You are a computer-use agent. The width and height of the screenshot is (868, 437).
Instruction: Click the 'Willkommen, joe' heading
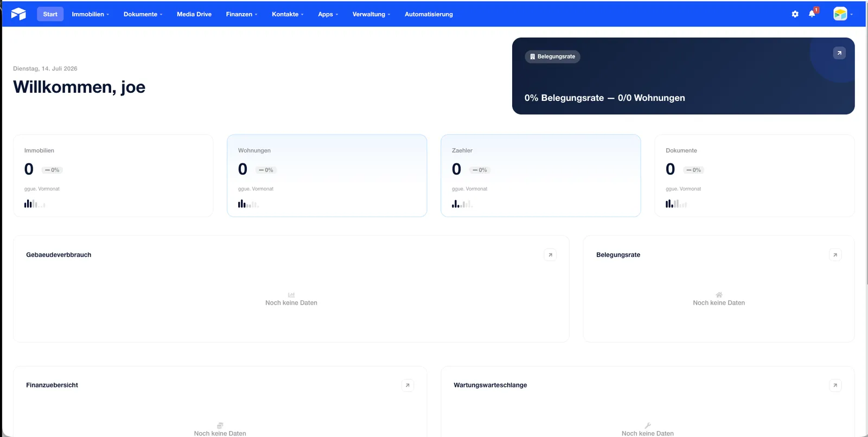79,87
